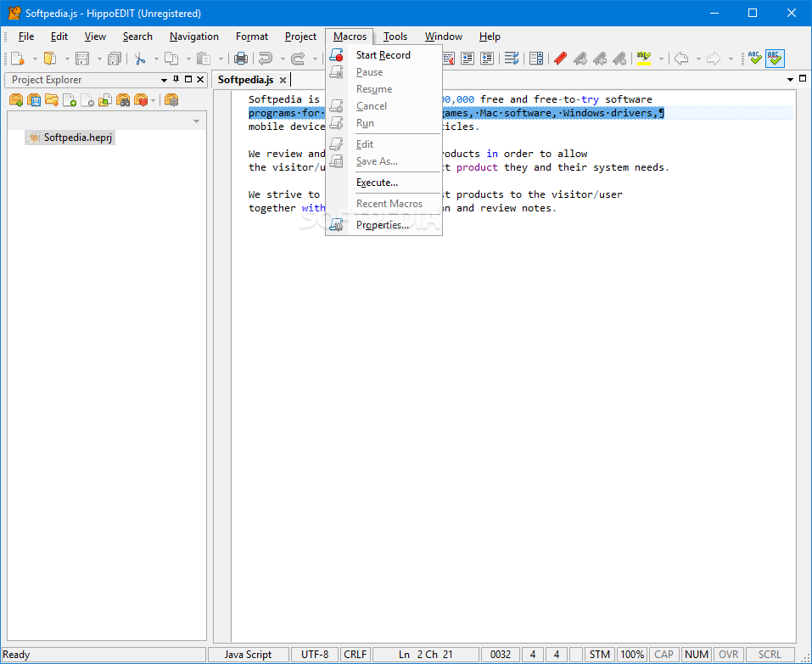The height and width of the screenshot is (664, 812).
Task: Select Execute... in the Macros menu
Action: pos(384,183)
